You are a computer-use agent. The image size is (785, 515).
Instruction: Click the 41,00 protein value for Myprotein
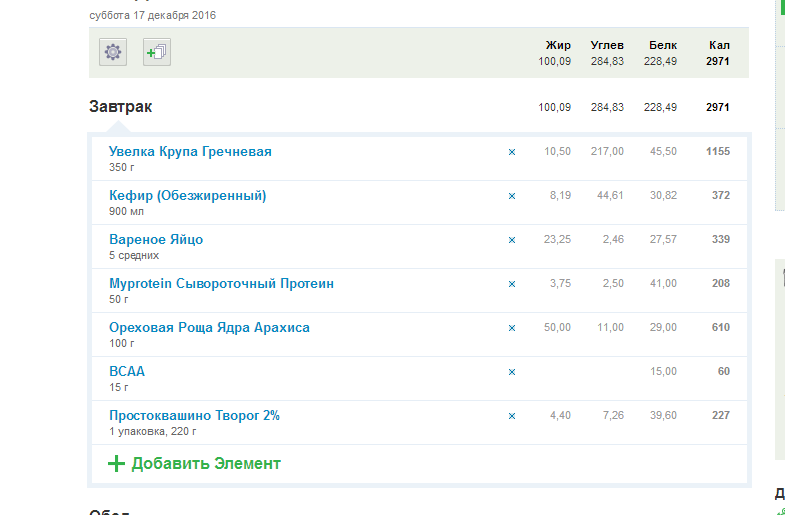[663, 284]
